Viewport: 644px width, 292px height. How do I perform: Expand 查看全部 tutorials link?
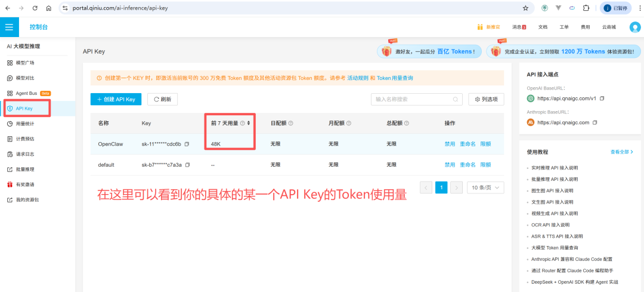coord(621,152)
